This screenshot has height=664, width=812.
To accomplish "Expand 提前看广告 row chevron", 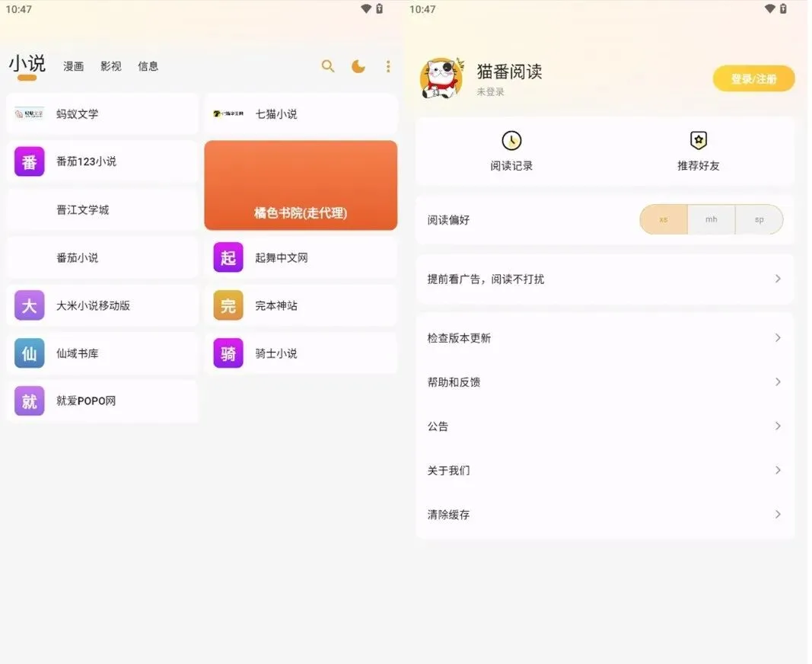I will click(778, 279).
